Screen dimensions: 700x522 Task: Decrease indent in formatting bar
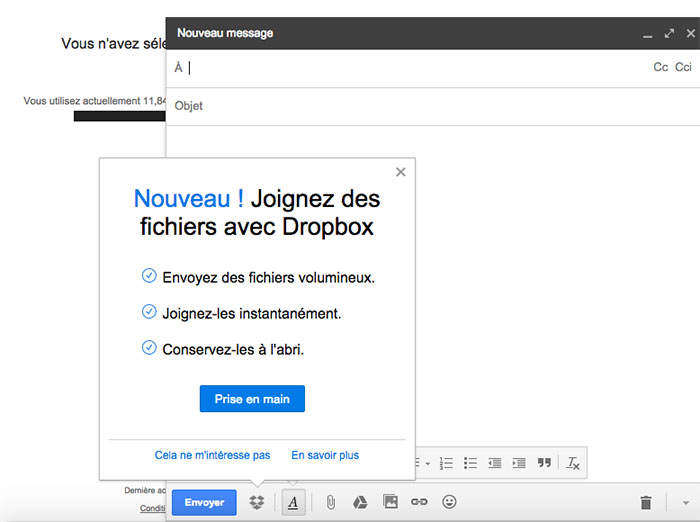[495, 463]
